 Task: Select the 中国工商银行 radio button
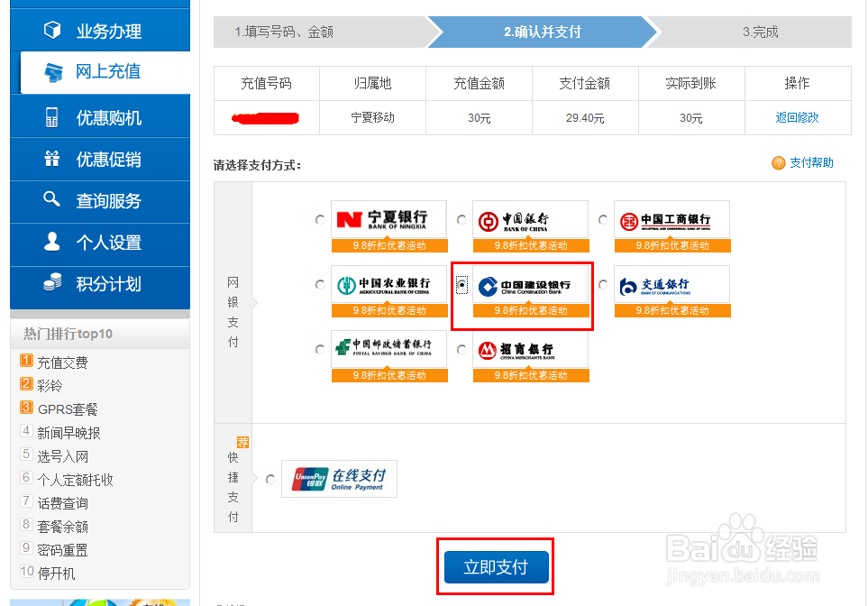[603, 220]
